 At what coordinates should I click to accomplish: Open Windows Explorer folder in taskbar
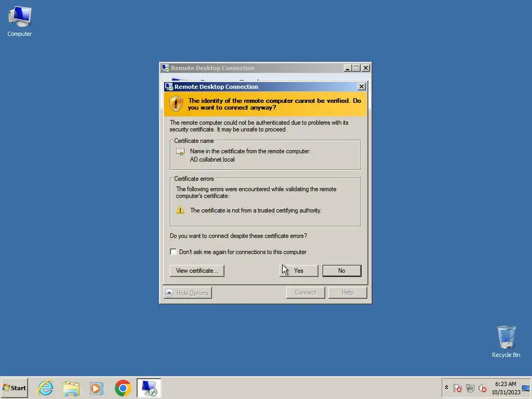[x=71, y=388]
